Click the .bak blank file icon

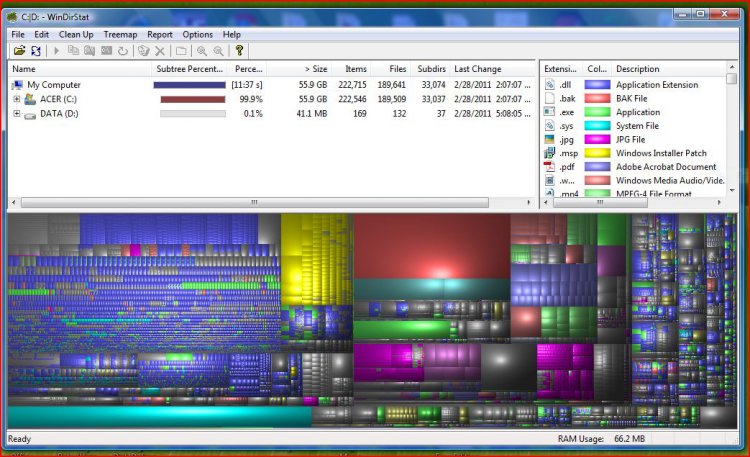click(550, 98)
